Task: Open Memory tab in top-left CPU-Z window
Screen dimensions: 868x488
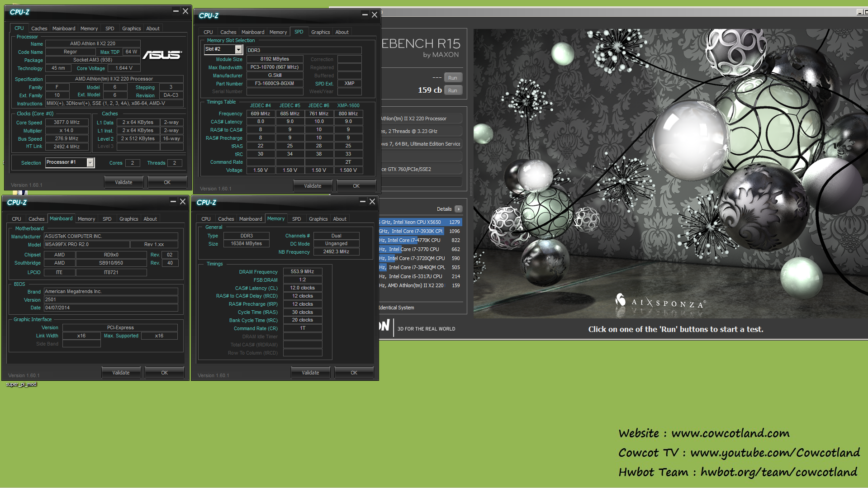Action: click(x=89, y=28)
